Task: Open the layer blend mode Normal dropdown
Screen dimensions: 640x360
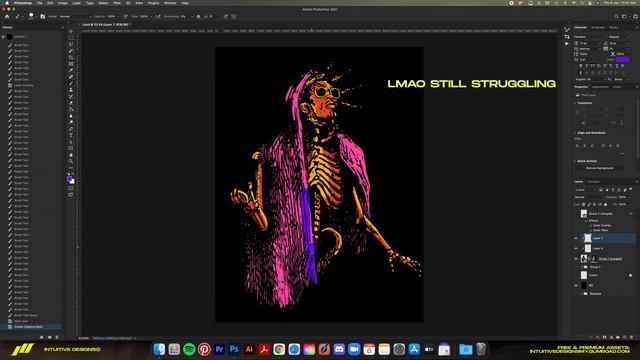Action: click(x=588, y=197)
